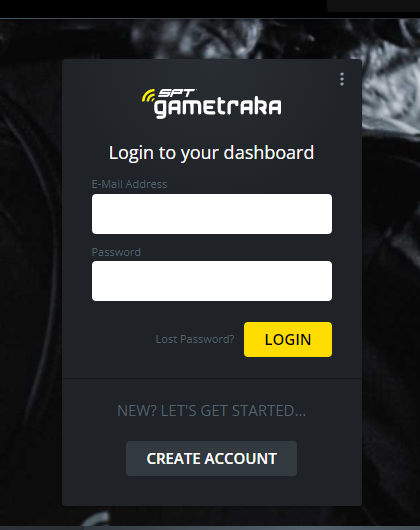Click empty card area beneath CREATE ACCOUNT
Screen dimensions: 420x530
(212, 491)
